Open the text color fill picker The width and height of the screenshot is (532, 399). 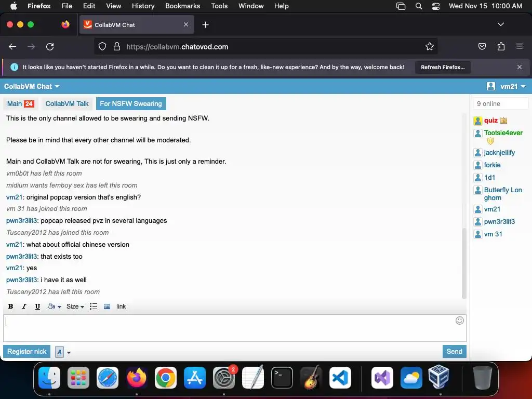pos(54,307)
